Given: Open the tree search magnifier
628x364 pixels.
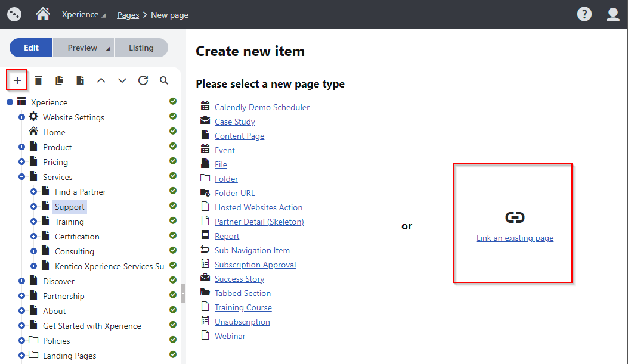Looking at the screenshot, I should (x=164, y=80).
